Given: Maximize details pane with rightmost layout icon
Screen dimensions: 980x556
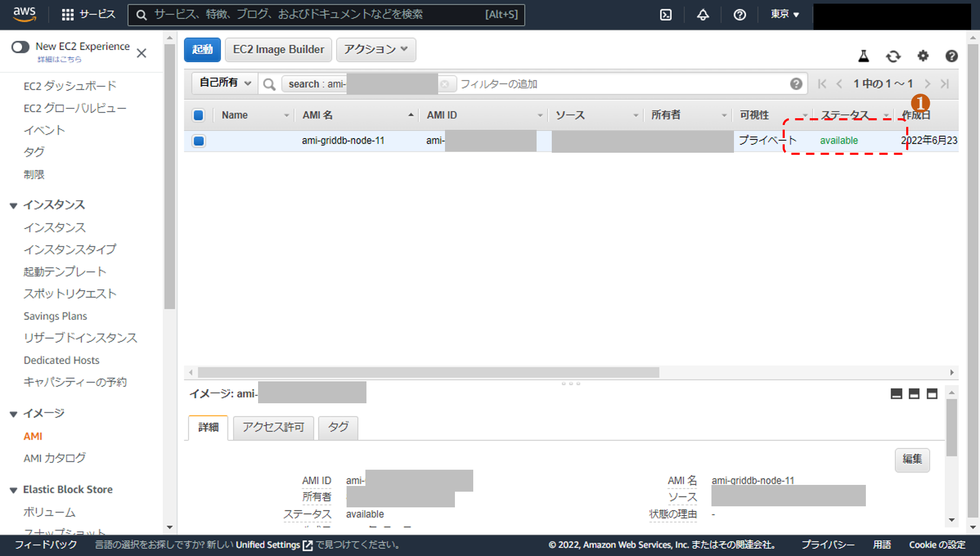Looking at the screenshot, I should click(x=932, y=394).
